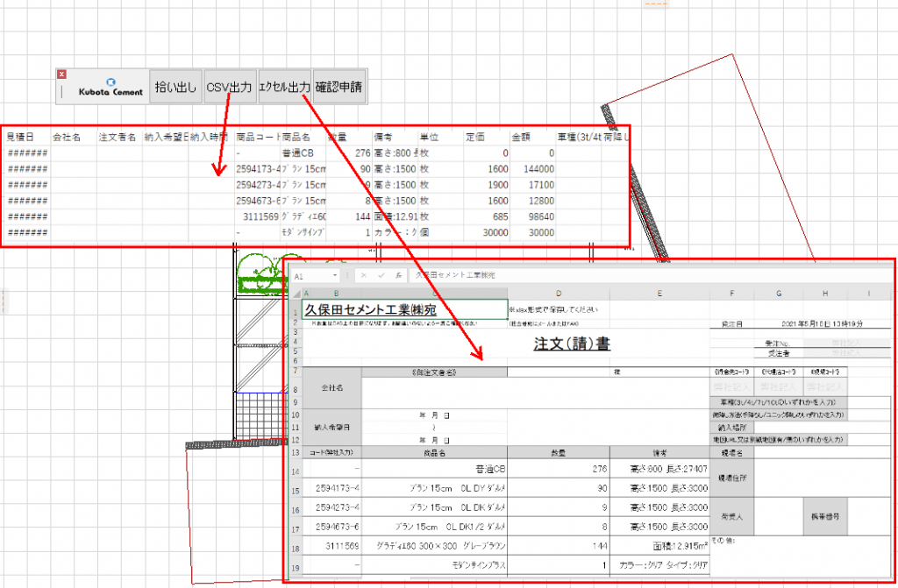The image size is (898, 588).
Task: Click Excel cell 普通CB in row 14
Action: [435, 469]
